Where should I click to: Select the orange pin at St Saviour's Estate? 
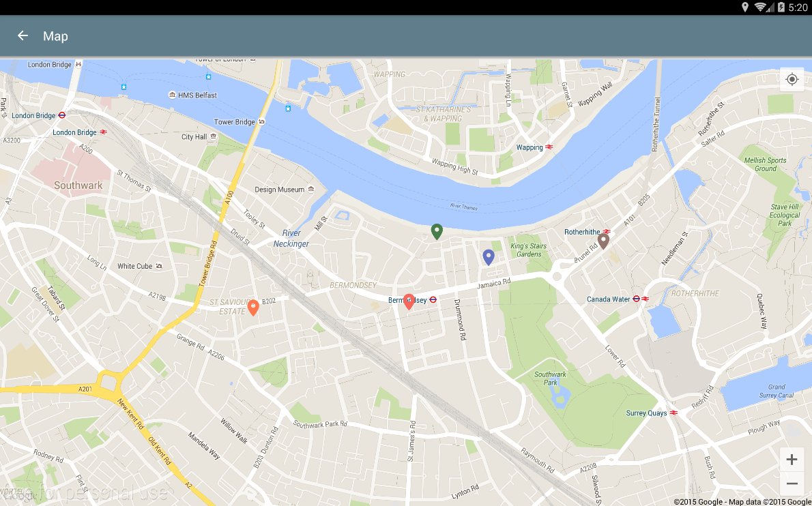pyautogui.click(x=252, y=308)
